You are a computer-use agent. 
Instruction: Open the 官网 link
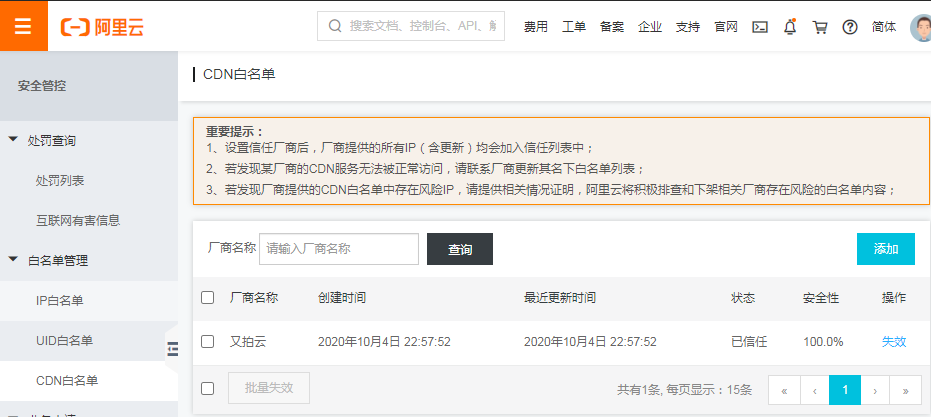726,27
